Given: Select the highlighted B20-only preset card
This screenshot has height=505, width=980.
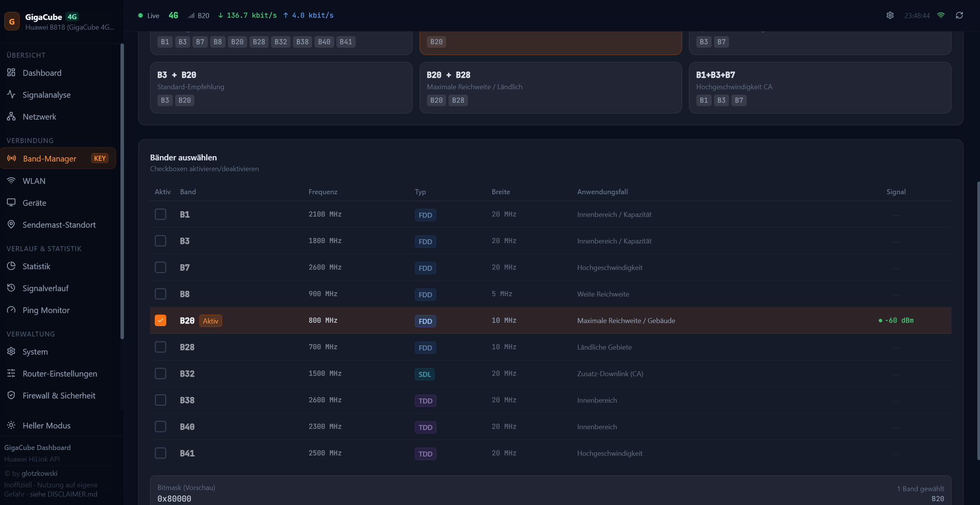Looking at the screenshot, I should pyautogui.click(x=550, y=43).
